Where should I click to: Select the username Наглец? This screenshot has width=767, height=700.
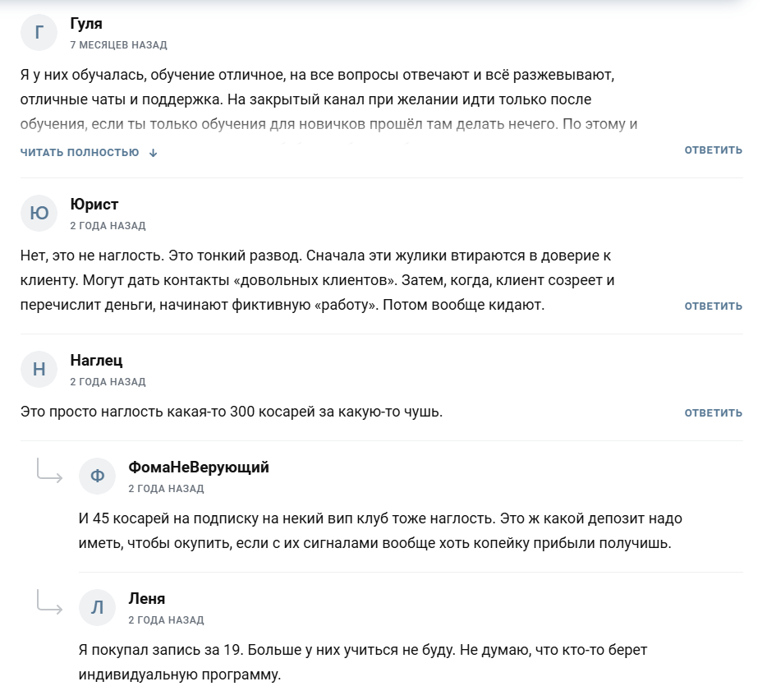[x=97, y=361]
